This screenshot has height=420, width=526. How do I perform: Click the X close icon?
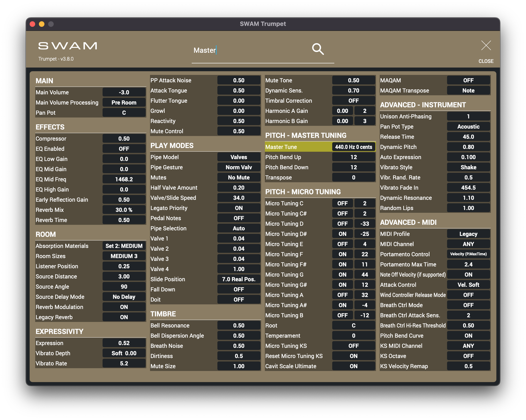(x=486, y=46)
